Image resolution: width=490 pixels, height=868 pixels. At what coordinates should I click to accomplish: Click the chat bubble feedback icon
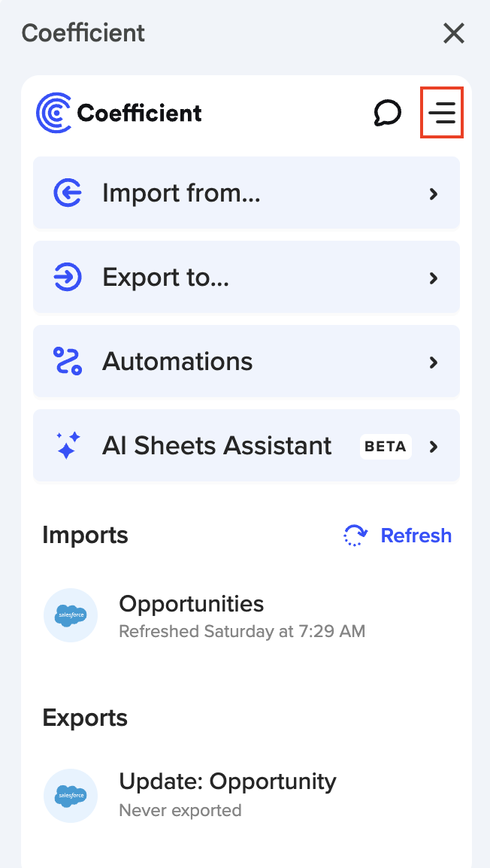387,113
